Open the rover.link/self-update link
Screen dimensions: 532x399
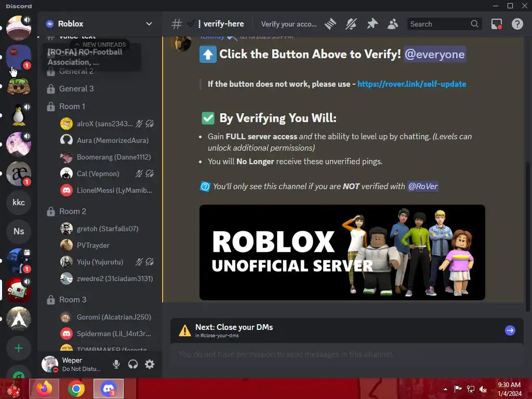pyautogui.click(x=411, y=84)
